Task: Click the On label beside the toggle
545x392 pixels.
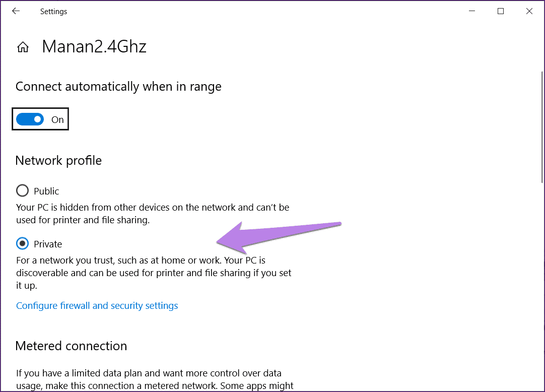Action: (x=57, y=119)
